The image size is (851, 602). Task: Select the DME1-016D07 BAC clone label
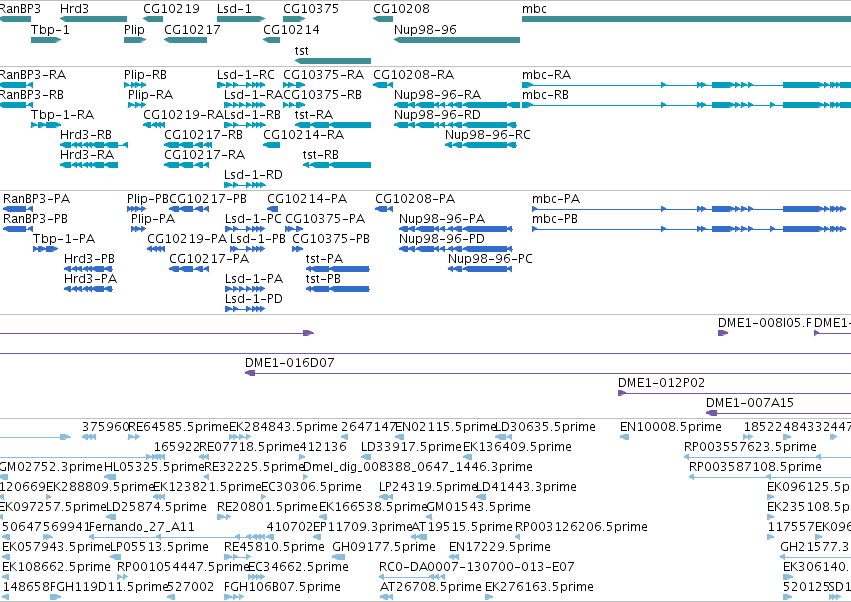(289, 363)
